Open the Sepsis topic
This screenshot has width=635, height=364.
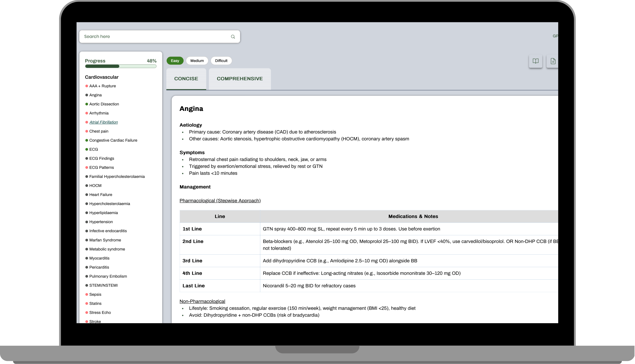pos(95,294)
